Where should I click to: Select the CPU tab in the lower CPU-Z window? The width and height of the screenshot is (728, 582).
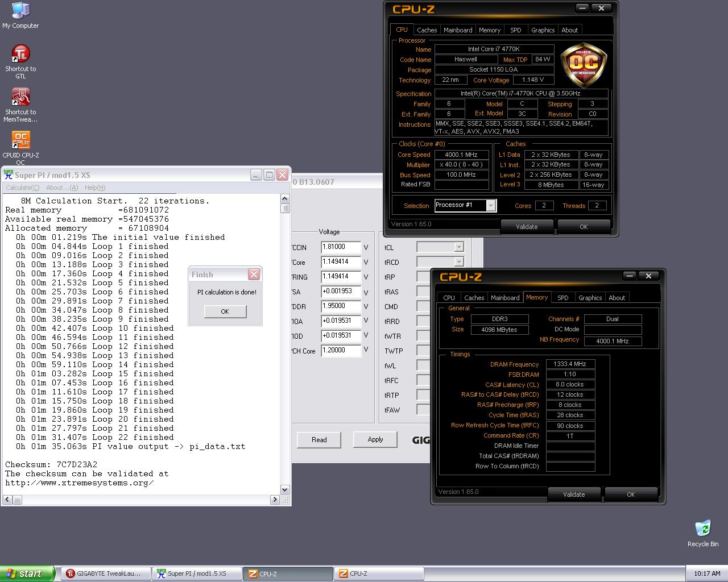(x=449, y=298)
